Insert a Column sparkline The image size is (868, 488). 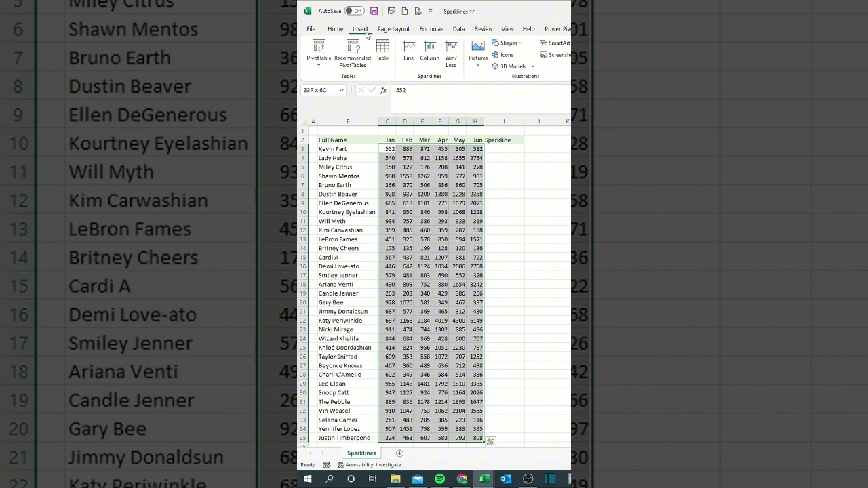click(430, 51)
